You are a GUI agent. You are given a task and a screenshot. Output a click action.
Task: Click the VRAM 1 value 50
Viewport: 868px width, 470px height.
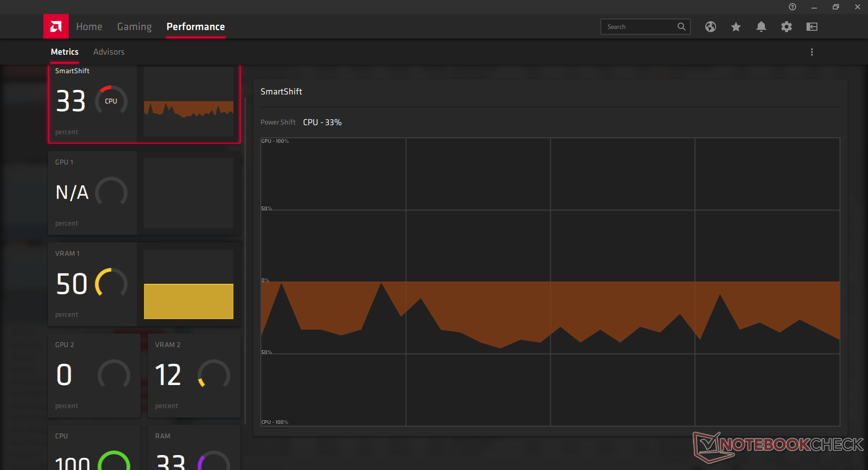[x=72, y=284]
